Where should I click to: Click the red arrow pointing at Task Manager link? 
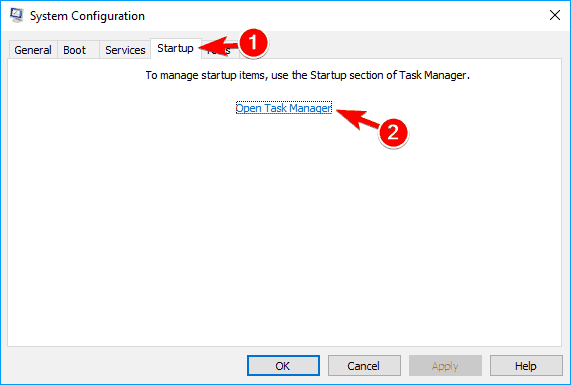(x=358, y=119)
